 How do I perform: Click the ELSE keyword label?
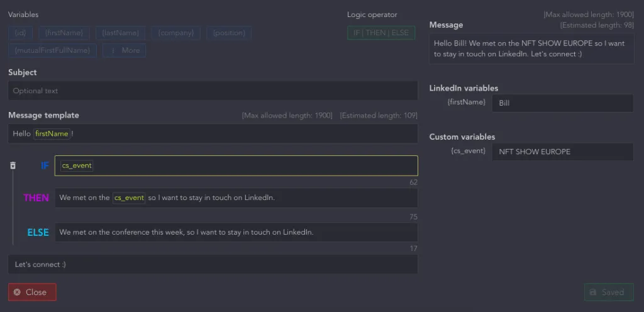click(x=38, y=232)
